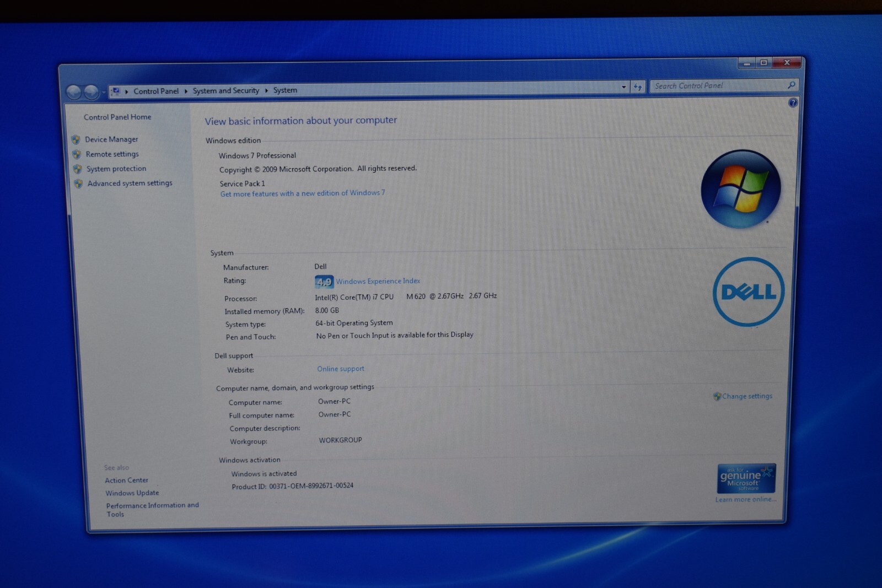882x588 pixels.
Task: Open the Help question mark icon
Action: point(793,103)
